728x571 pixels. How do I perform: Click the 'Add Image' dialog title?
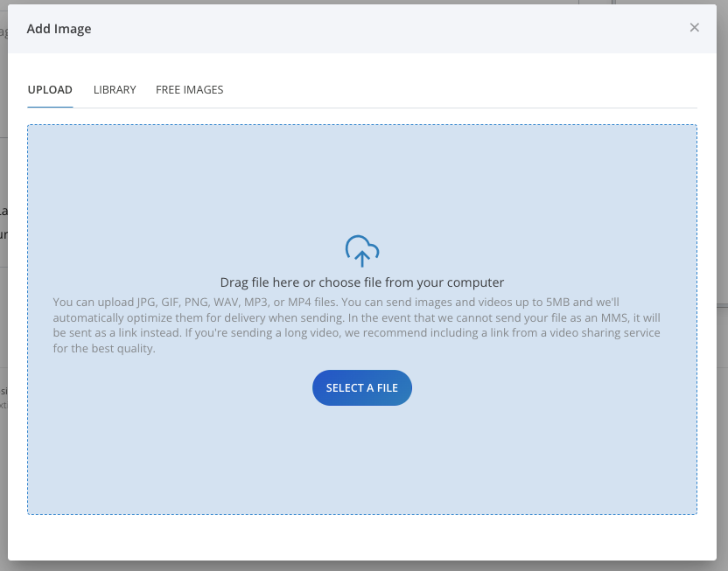coord(59,28)
